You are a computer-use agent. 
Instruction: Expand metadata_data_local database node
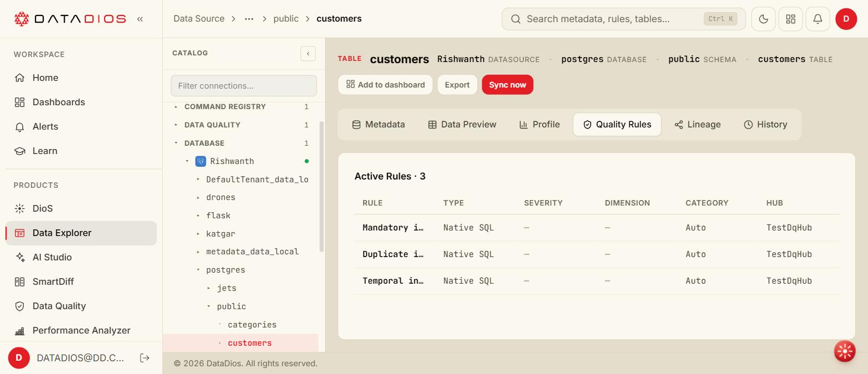pos(198,252)
